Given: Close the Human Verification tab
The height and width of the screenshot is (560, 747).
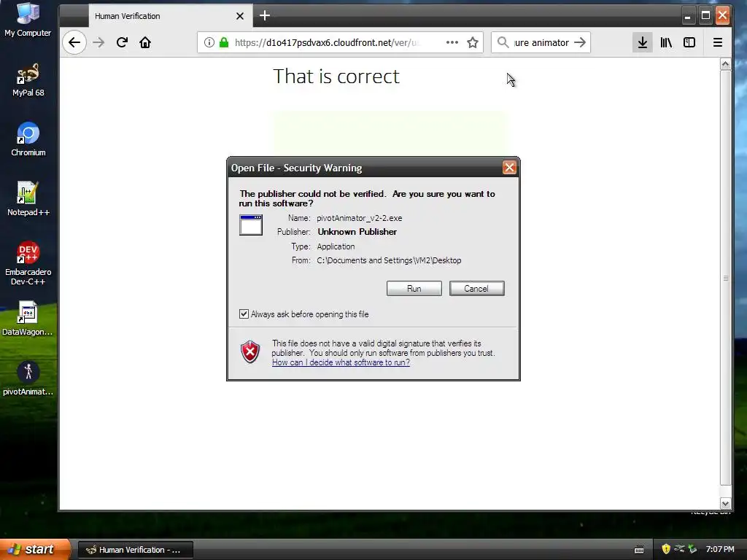Looking at the screenshot, I should click(240, 16).
